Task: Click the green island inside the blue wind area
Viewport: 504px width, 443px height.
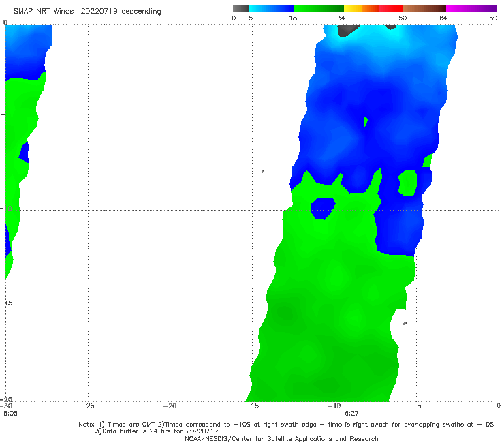Action: click(x=407, y=183)
